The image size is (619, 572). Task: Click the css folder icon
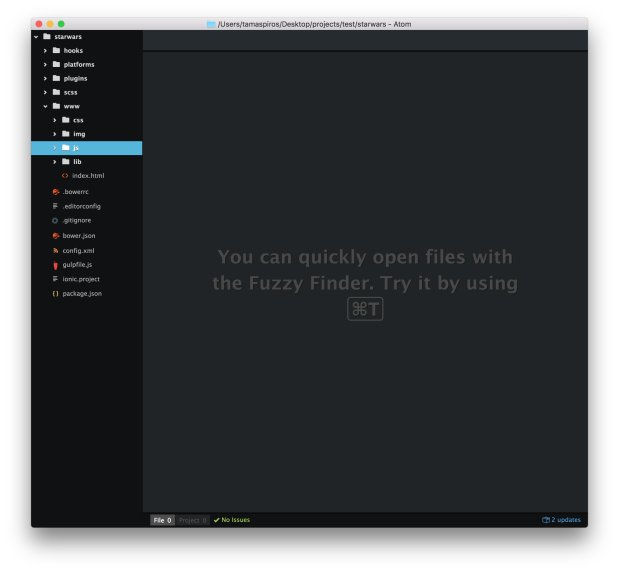[x=66, y=120]
